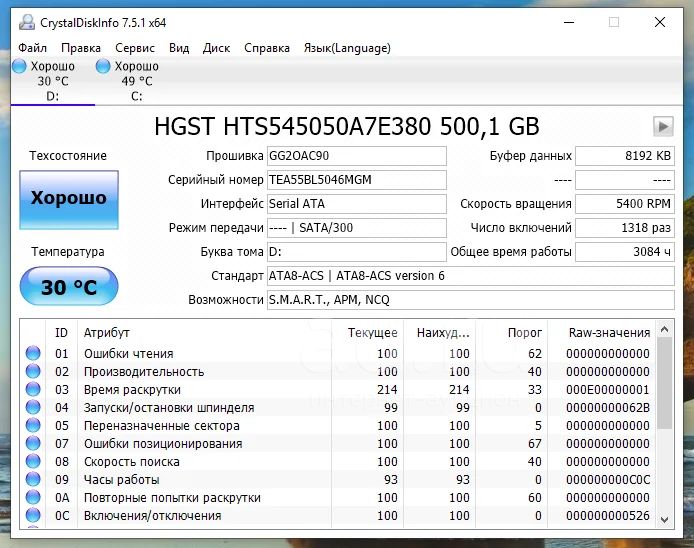Click status icon of Часы работы row
The width and height of the screenshot is (694, 548).
(33, 479)
